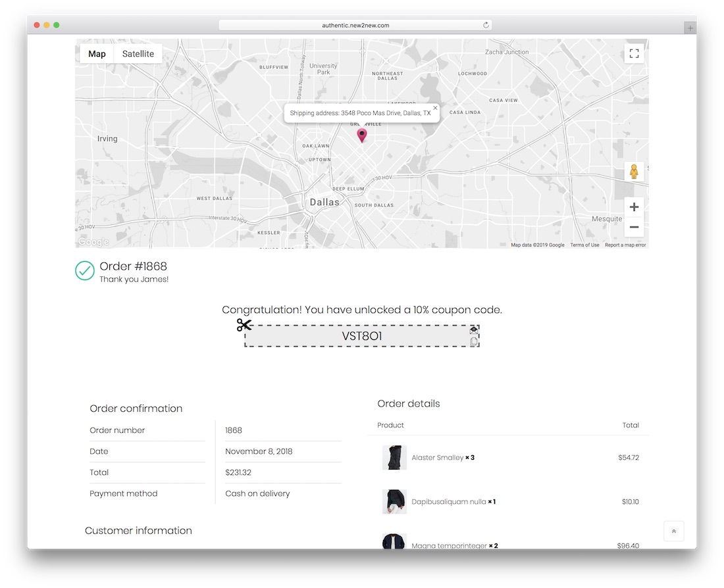Zoom out of the map

click(634, 228)
